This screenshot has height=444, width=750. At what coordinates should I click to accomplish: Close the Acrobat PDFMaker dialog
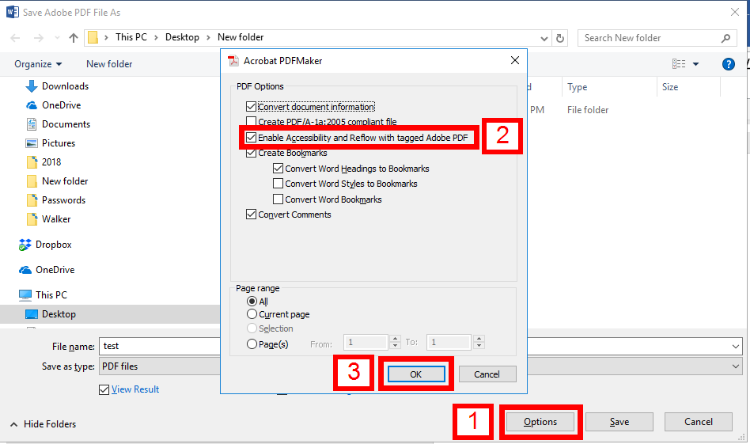click(515, 60)
